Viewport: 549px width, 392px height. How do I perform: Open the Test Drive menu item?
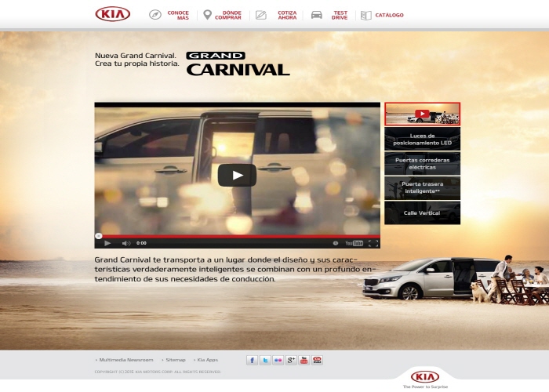point(340,15)
